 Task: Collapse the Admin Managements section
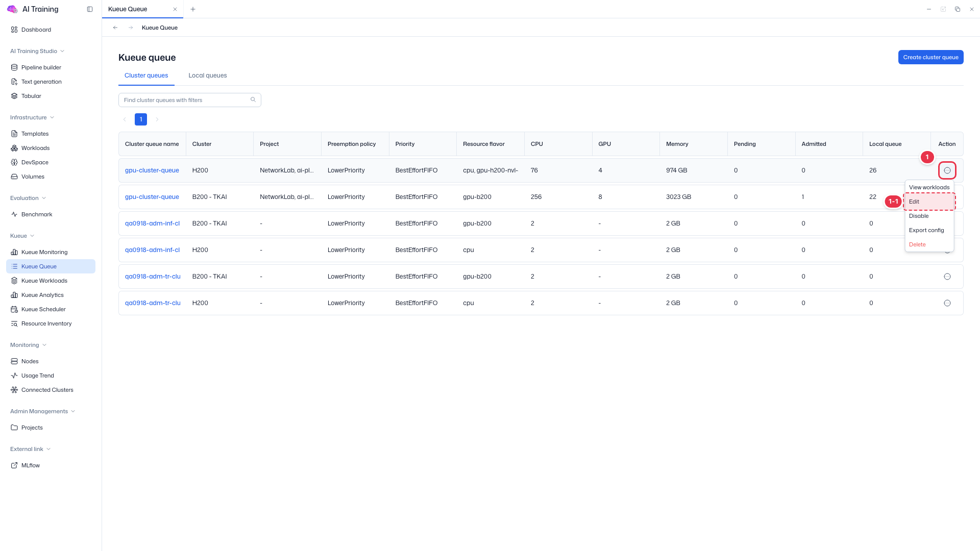coord(73,411)
